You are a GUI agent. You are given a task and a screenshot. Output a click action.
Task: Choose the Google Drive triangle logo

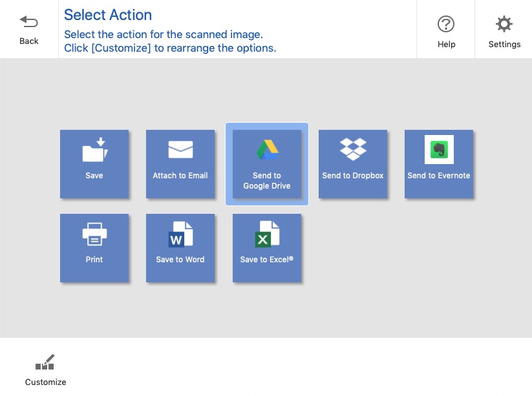(x=267, y=149)
